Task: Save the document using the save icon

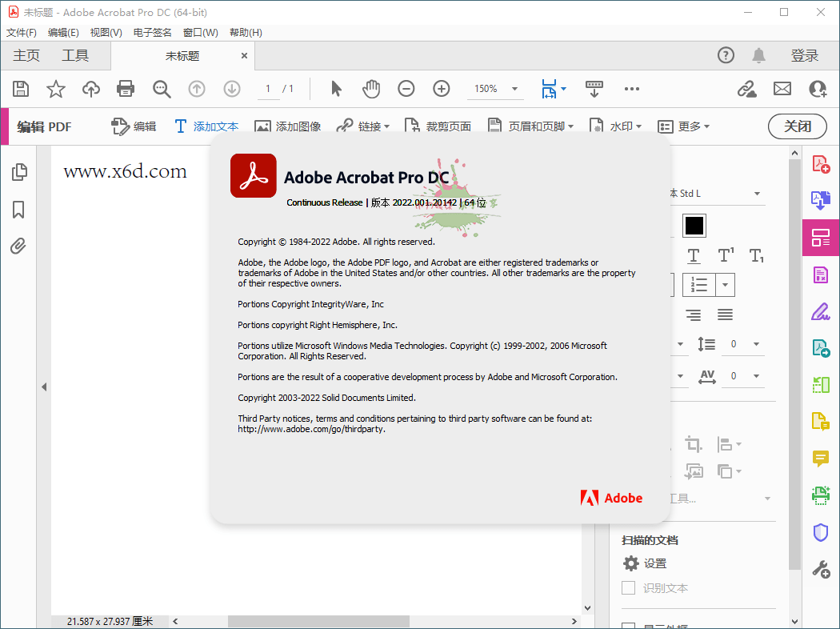Action: pos(20,89)
